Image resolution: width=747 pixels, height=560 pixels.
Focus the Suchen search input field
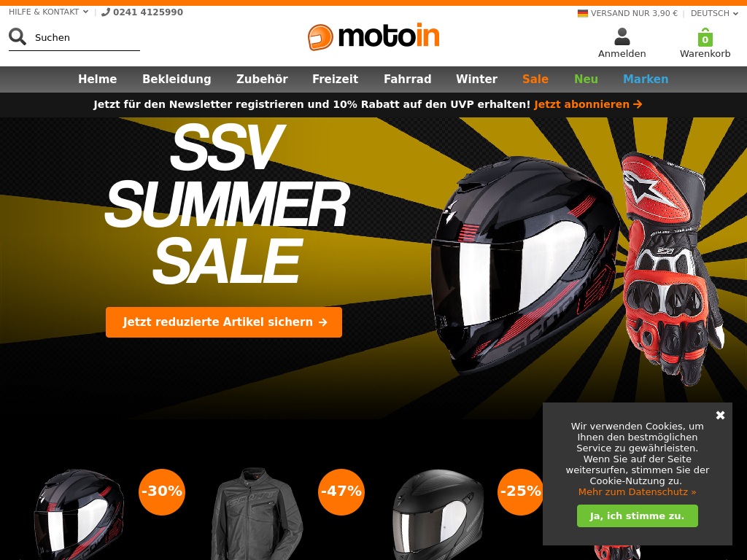87,38
